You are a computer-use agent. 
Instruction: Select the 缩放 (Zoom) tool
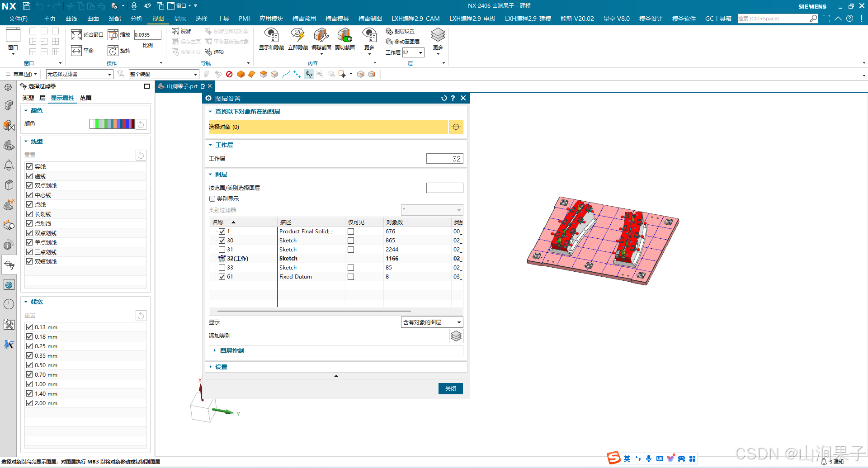119,35
